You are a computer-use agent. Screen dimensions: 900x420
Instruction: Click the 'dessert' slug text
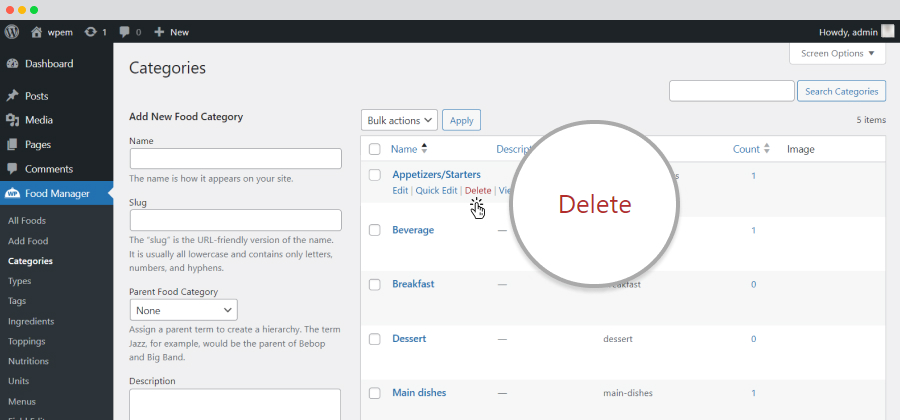618,339
